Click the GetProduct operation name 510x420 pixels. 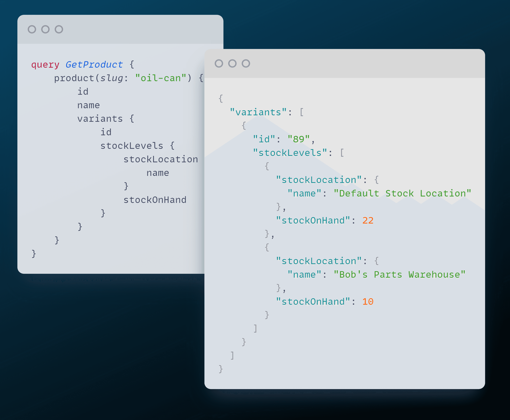click(x=94, y=65)
